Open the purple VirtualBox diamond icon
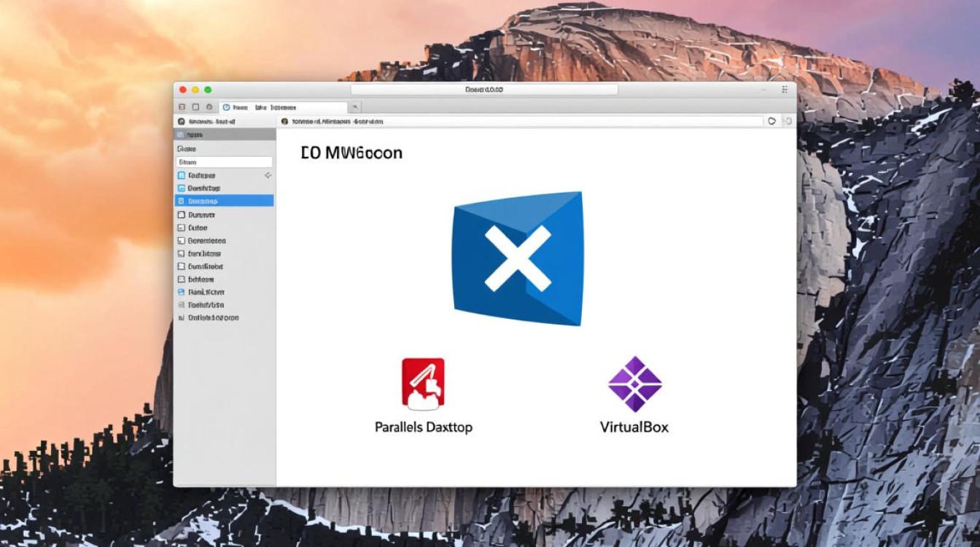 tap(634, 384)
